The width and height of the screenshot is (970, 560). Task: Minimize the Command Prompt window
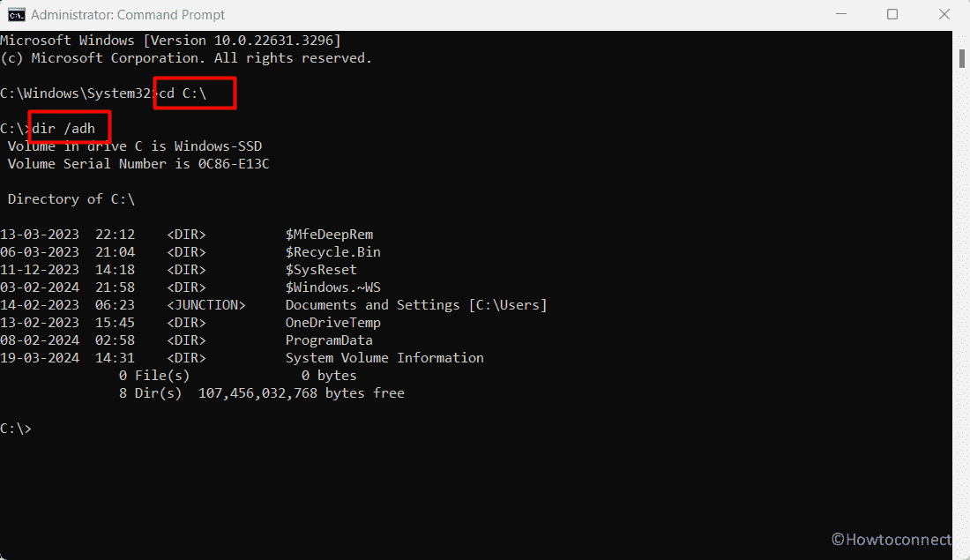[840, 14]
